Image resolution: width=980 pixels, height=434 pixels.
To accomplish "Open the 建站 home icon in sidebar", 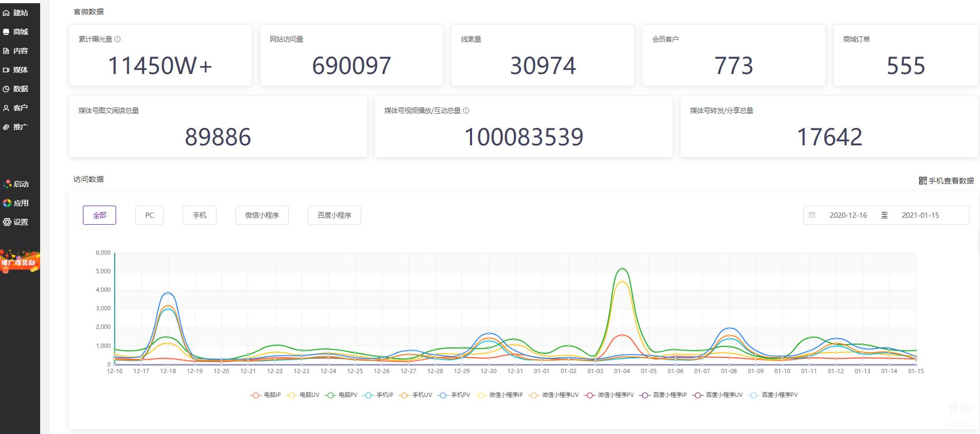I will [x=6, y=13].
